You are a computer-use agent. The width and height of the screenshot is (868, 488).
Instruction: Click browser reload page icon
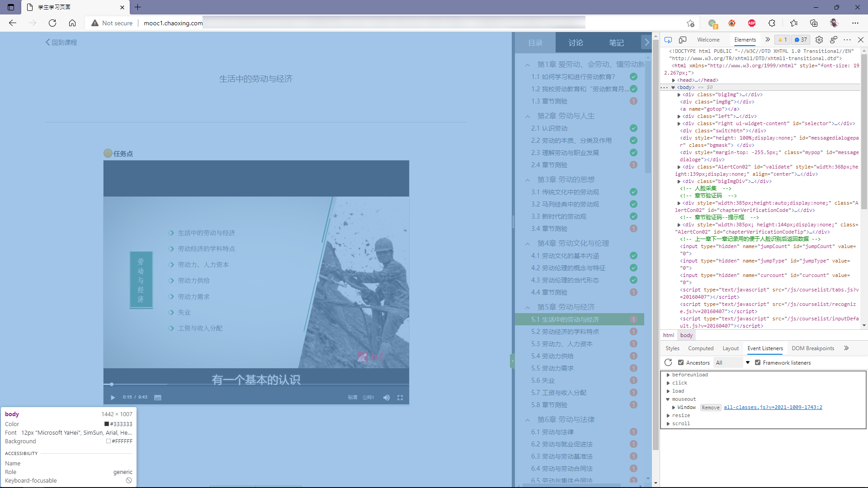point(52,23)
